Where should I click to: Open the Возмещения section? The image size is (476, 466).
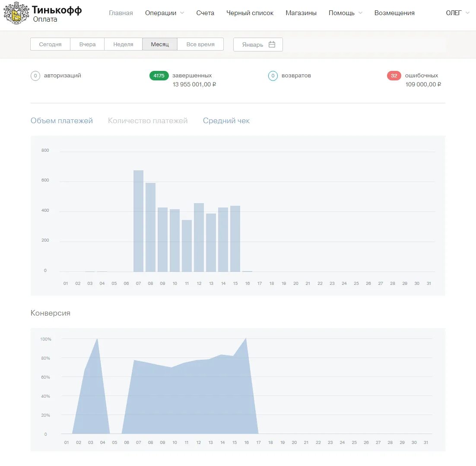(394, 13)
